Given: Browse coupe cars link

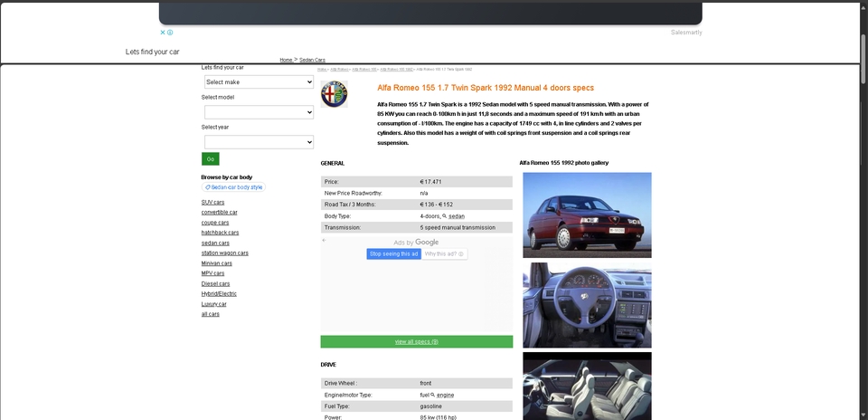Looking at the screenshot, I should [215, 223].
